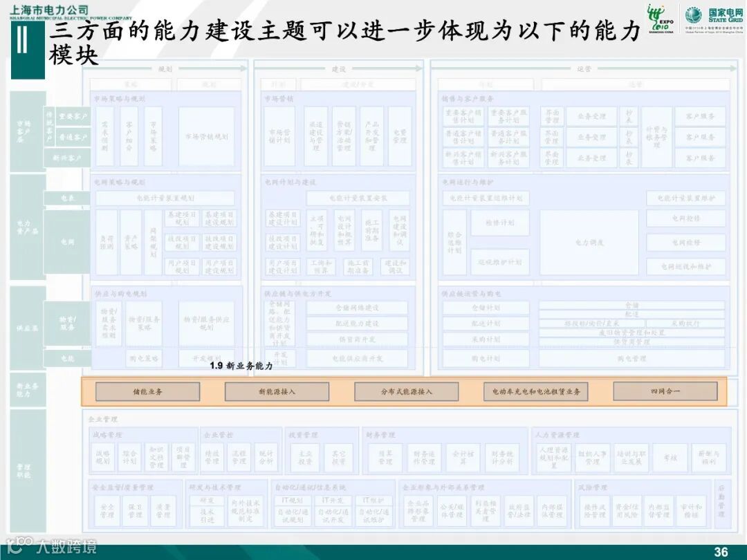Click the IT规划 box
The width and height of the screenshot is (747, 560).
(x=293, y=500)
